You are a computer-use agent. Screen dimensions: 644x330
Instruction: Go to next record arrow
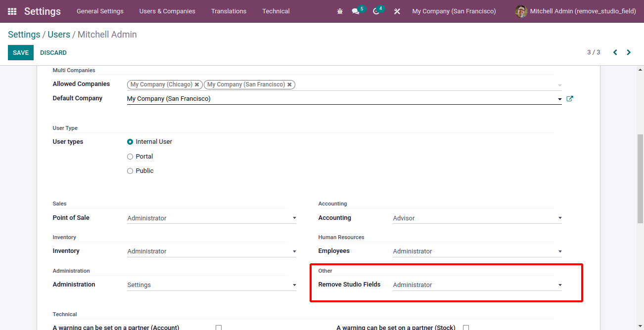629,52
